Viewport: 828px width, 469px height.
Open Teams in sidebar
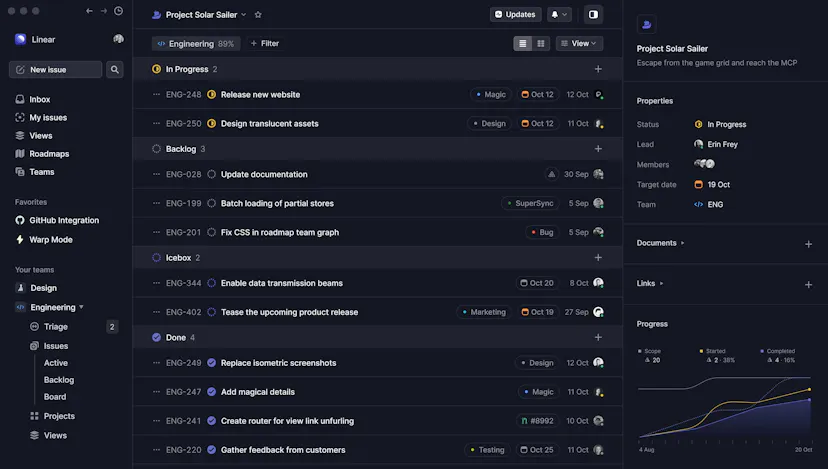(x=35, y=172)
